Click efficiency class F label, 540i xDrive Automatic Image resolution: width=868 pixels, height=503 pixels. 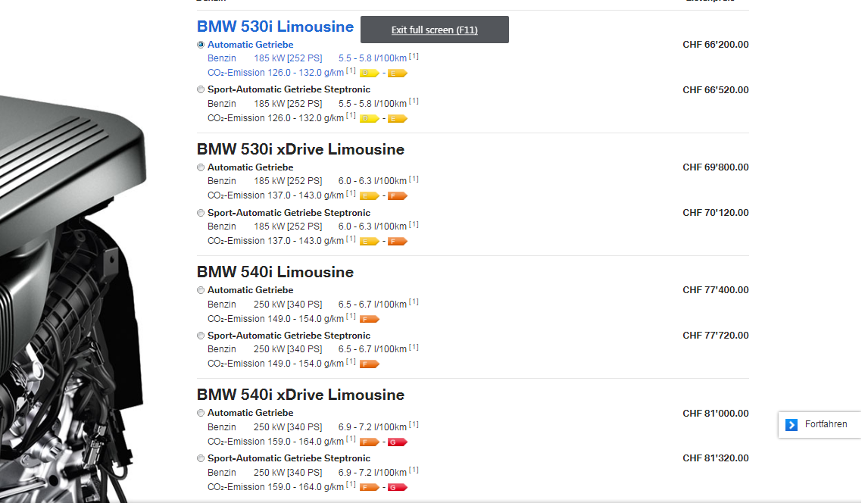(369, 442)
